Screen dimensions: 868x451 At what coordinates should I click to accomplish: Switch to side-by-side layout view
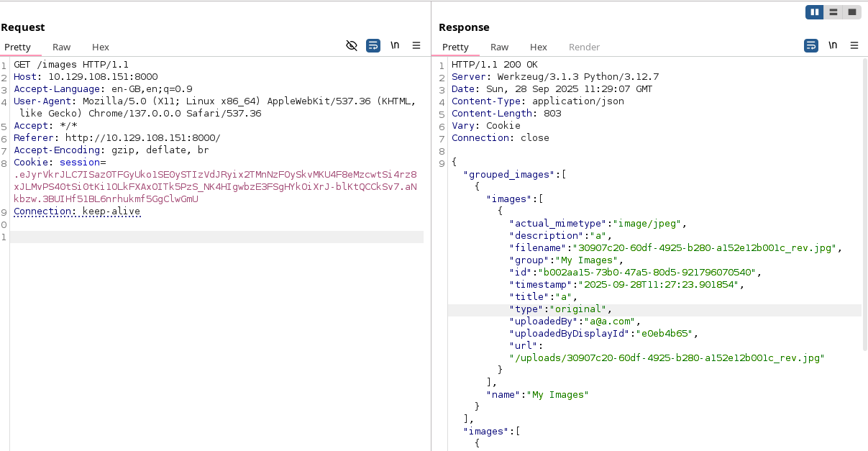[815, 12]
